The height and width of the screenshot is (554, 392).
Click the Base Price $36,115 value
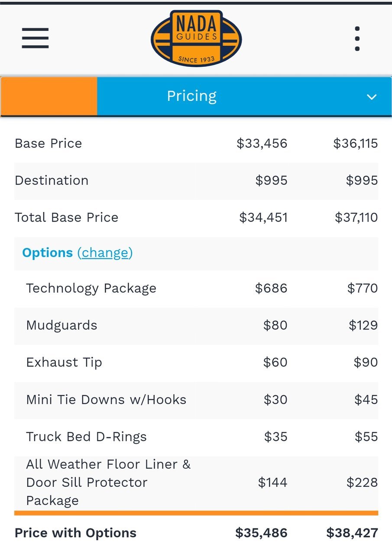pos(355,143)
